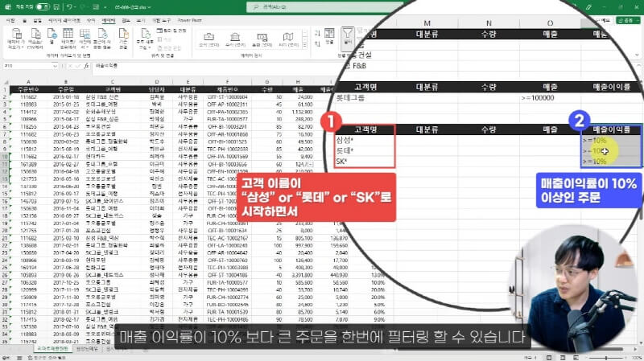The image size is (644, 361).
Task: Click cell with date 2015-01-18
Action: click(x=66, y=97)
